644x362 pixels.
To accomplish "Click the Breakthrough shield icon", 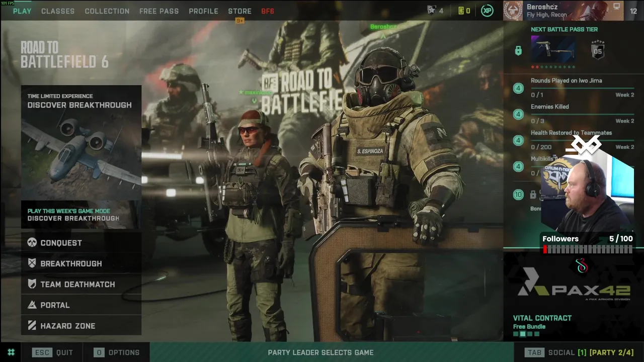I will (32, 263).
